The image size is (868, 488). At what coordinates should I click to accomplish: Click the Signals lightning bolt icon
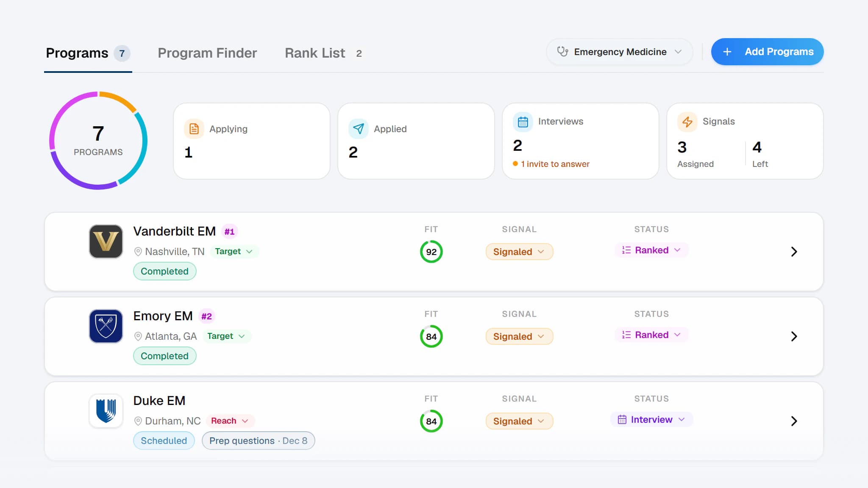coord(687,122)
